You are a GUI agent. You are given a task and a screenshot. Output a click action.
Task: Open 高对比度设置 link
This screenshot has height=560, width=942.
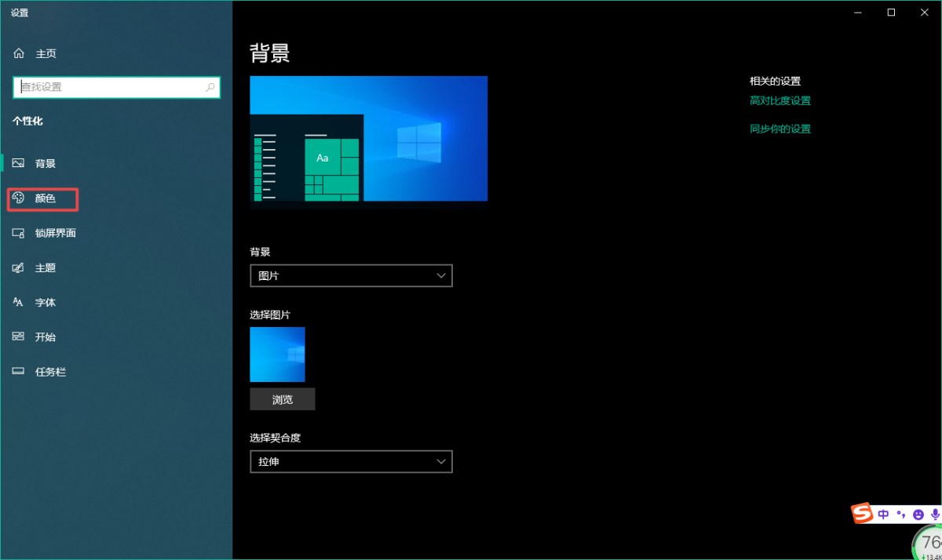tap(780, 100)
